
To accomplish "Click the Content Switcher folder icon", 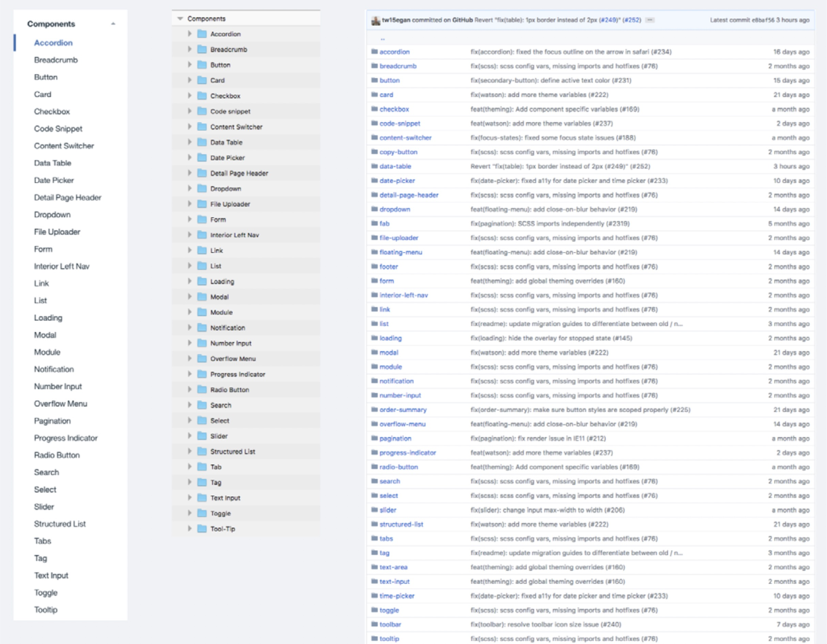I will [x=202, y=126].
